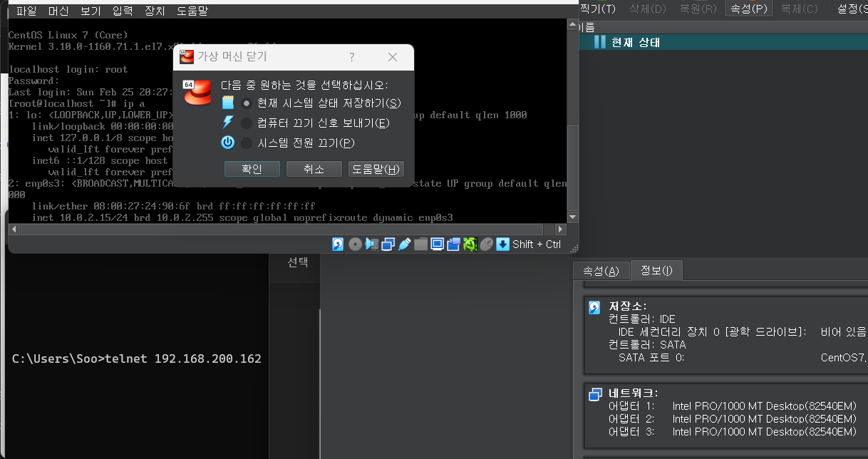The height and width of the screenshot is (459, 868).
Task: Click the 찍기(T) snapshot toolbar button
Action: [597, 9]
